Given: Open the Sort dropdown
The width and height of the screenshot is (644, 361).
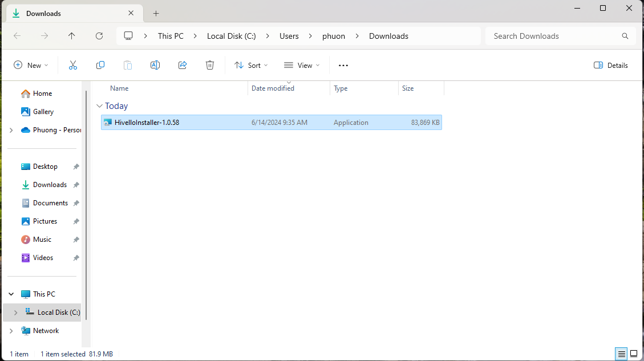Looking at the screenshot, I should coord(251,66).
